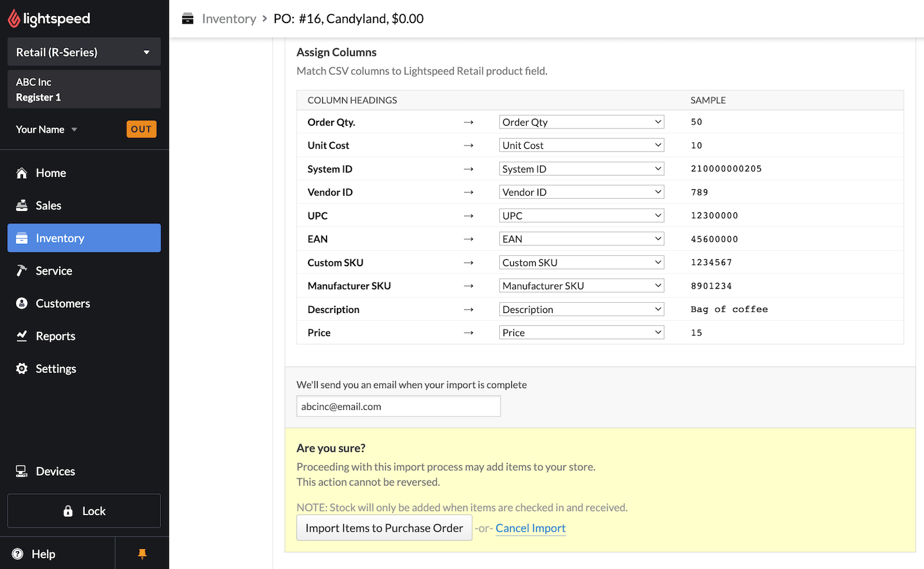Change the Price field mapping dropdown

click(581, 333)
